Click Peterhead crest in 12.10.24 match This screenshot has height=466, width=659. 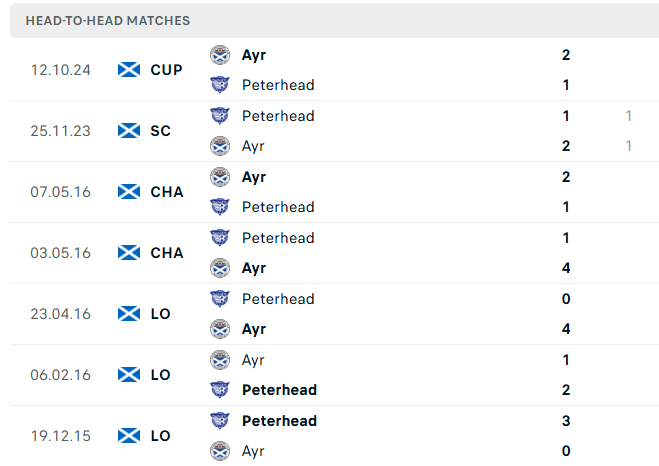tap(220, 85)
